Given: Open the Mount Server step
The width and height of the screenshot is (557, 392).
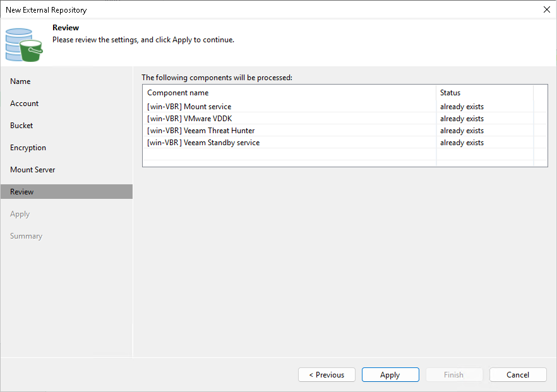Looking at the screenshot, I should click(x=33, y=170).
